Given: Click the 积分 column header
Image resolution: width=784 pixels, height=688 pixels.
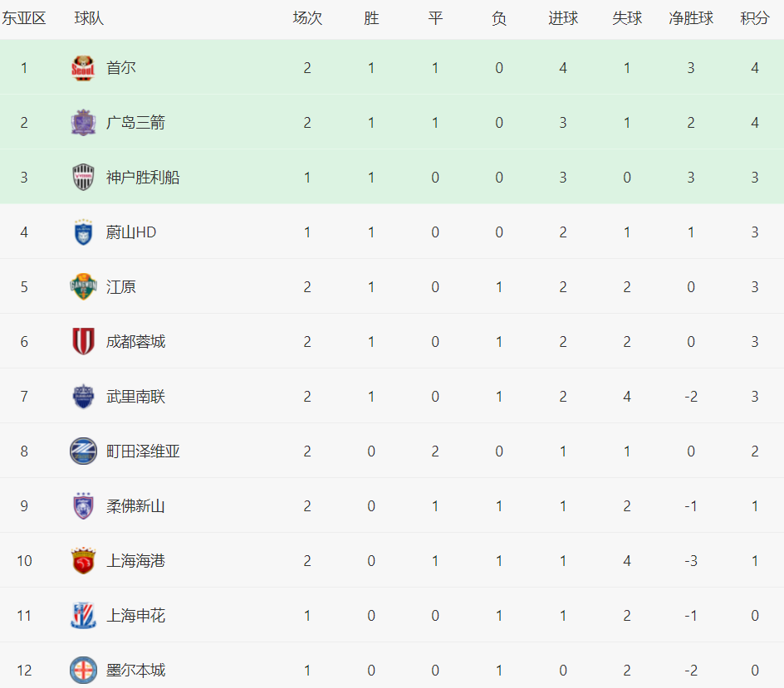Looking at the screenshot, I should [x=755, y=18].
